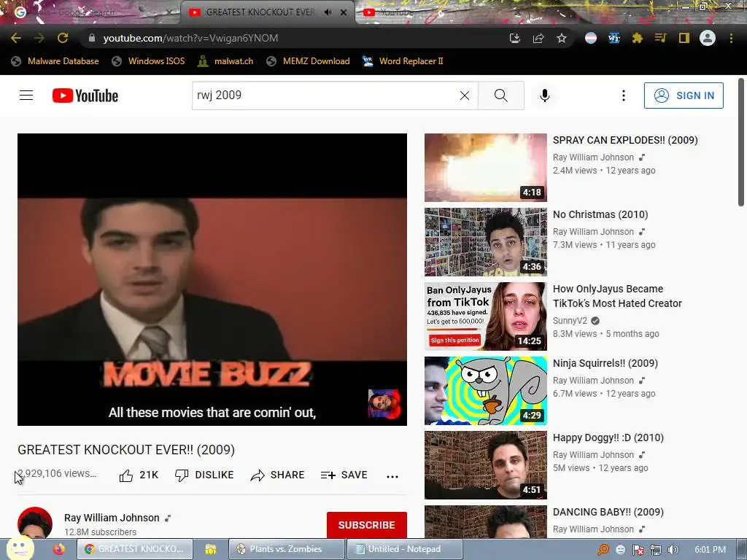This screenshot has width=747, height=560.
Task: Click the magnifier icon in system tray
Action: point(603,550)
